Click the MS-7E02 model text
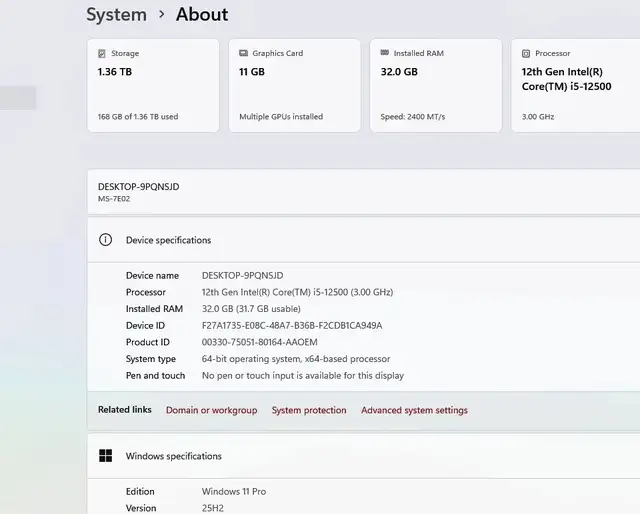This screenshot has width=640, height=514. pos(114,199)
